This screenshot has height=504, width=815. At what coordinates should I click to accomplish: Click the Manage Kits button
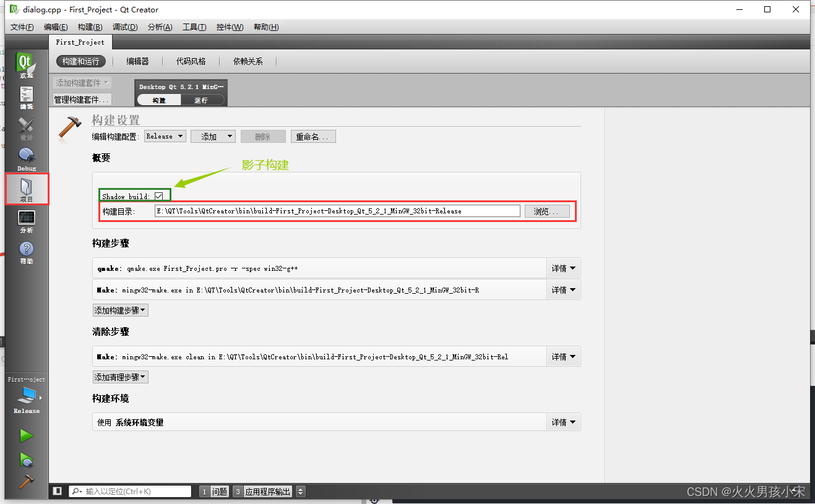(x=82, y=100)
